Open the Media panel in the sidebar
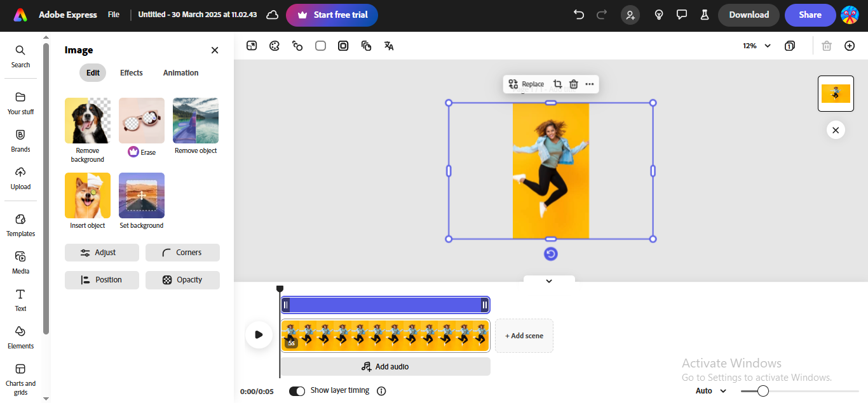This screenshot has height=403, width=868. click(20, 261)
